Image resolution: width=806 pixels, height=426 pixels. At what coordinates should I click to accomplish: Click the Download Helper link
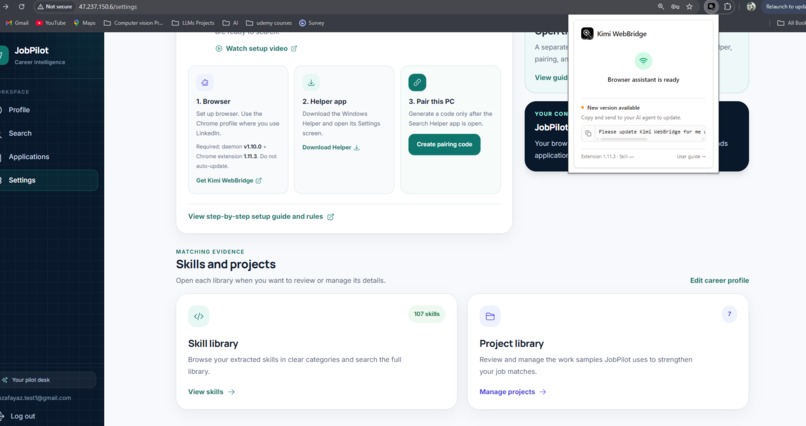pos(331,147)
